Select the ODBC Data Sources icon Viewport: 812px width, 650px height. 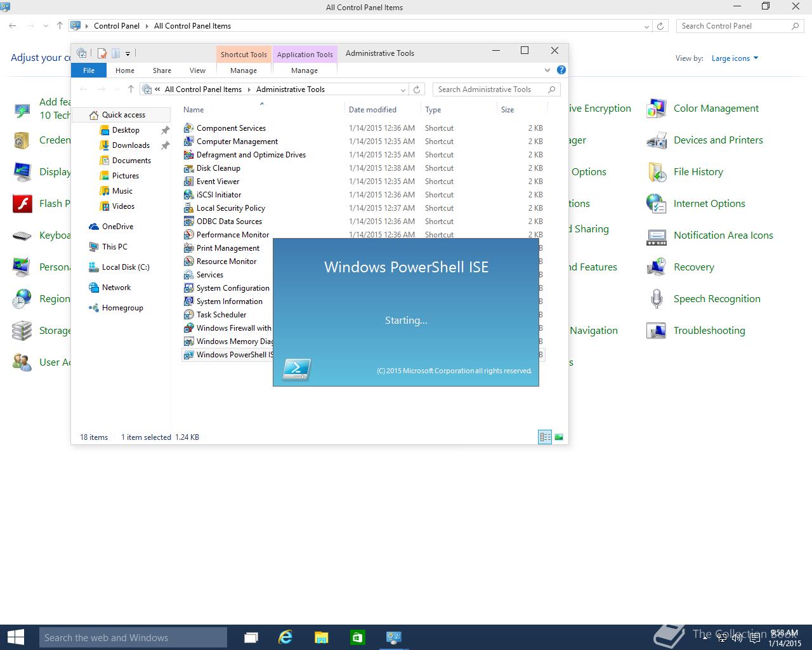(x=188, y=221)
